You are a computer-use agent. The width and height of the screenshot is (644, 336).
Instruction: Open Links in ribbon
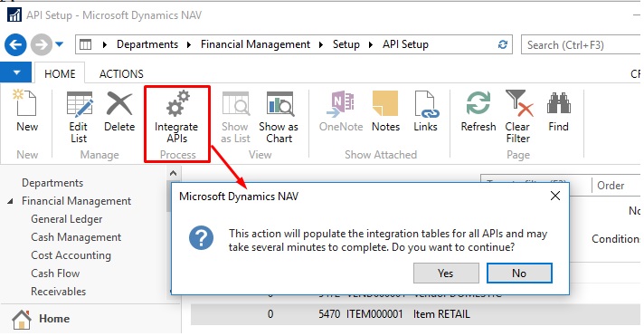tap(425, 111)
